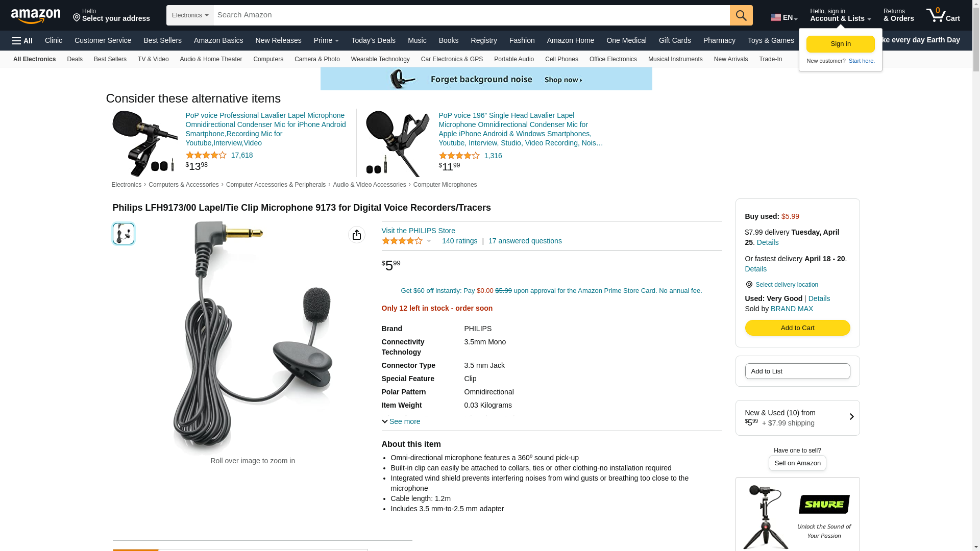This screenshot has height=551, width=980.
Task: Expand See more product details
Action: 401,421
